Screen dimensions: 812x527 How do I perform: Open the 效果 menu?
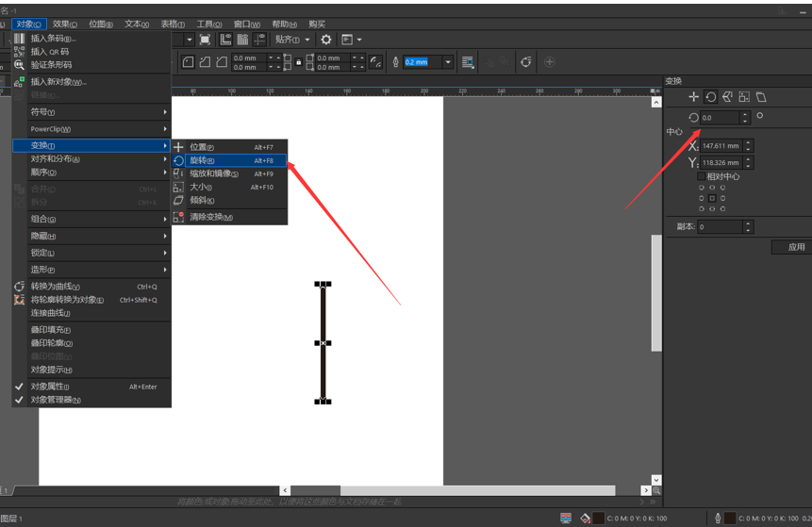(65, 24)
